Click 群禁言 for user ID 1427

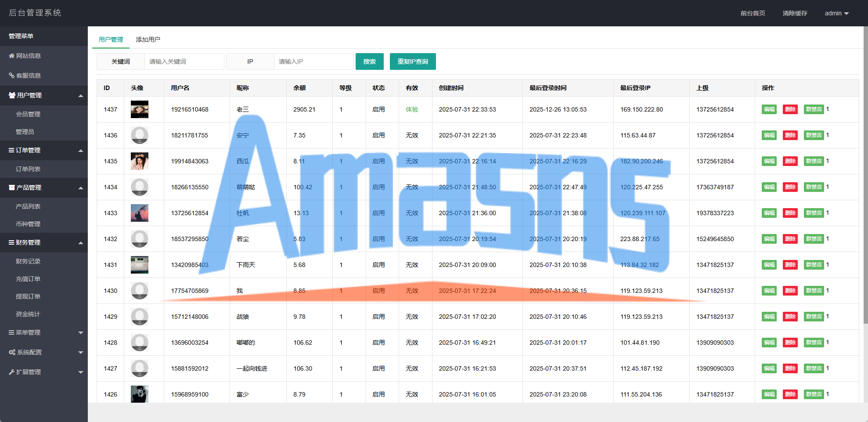pos(814,368)
